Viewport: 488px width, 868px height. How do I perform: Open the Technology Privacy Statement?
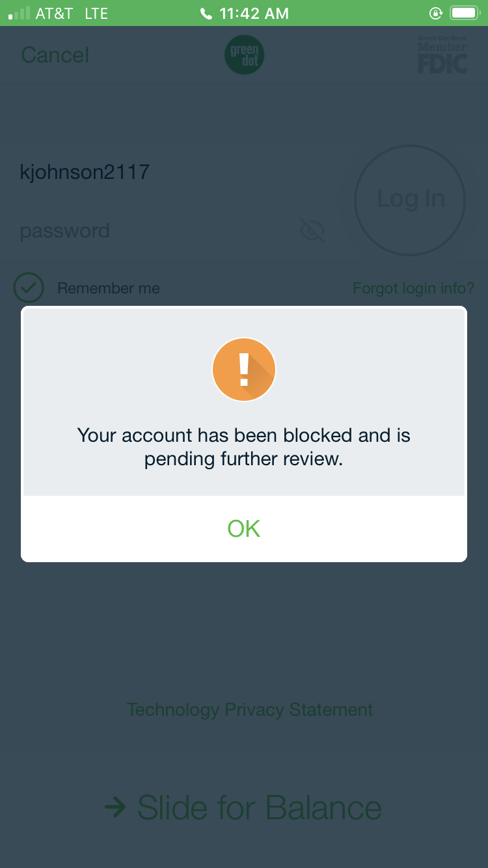coord(250,709)
